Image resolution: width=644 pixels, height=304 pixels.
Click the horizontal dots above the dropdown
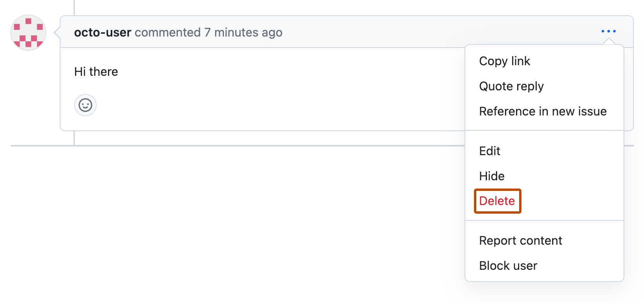click(x=608, y=31)
